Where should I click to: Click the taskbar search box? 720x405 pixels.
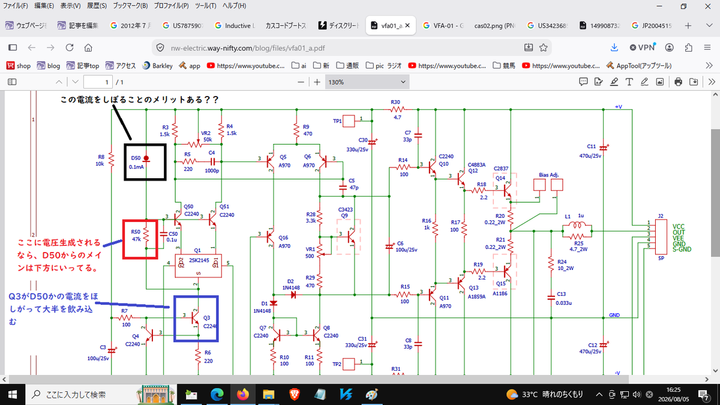(101, 394)
